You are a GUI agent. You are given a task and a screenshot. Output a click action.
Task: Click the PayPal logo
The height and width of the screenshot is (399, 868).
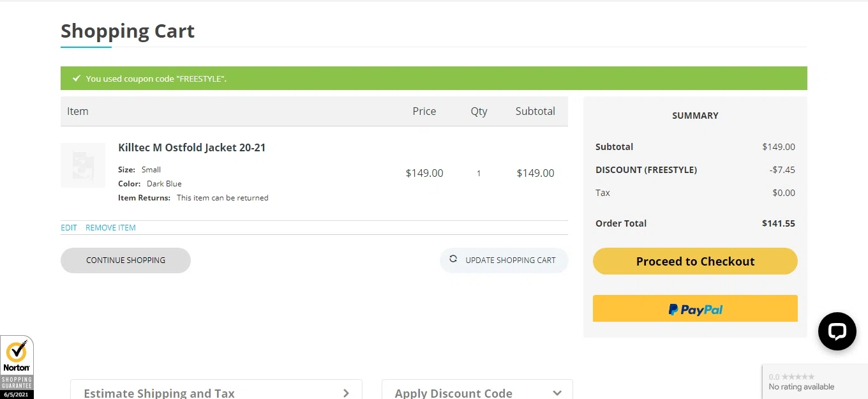coord(695,310)
